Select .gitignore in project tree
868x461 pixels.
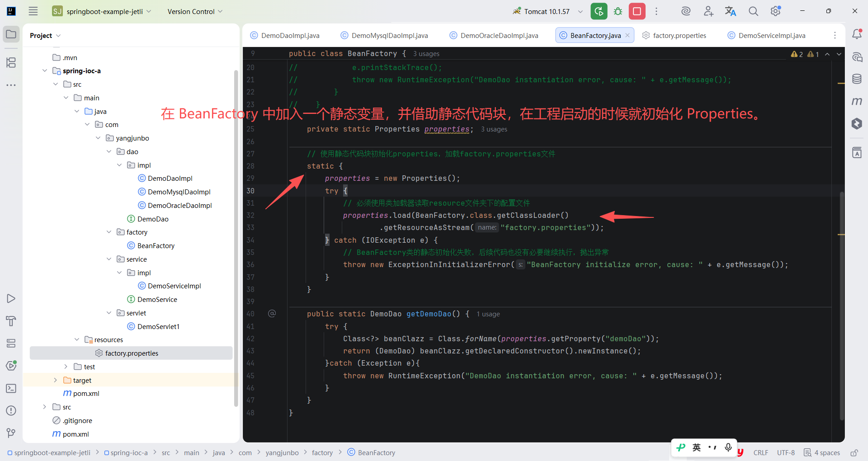point(77,420)
